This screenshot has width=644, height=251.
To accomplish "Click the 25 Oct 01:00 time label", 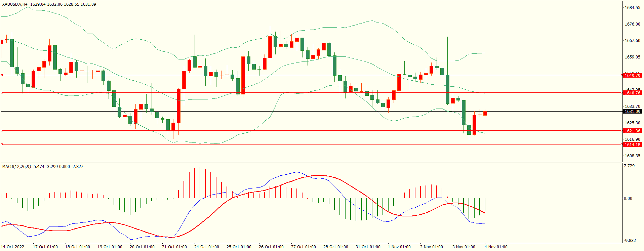I will pyautogui.click(x=239, y=247).
